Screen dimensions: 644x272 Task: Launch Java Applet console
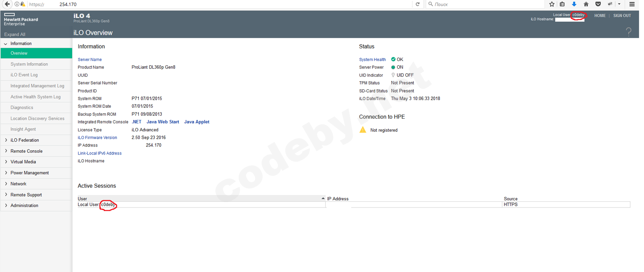point(197,122)
